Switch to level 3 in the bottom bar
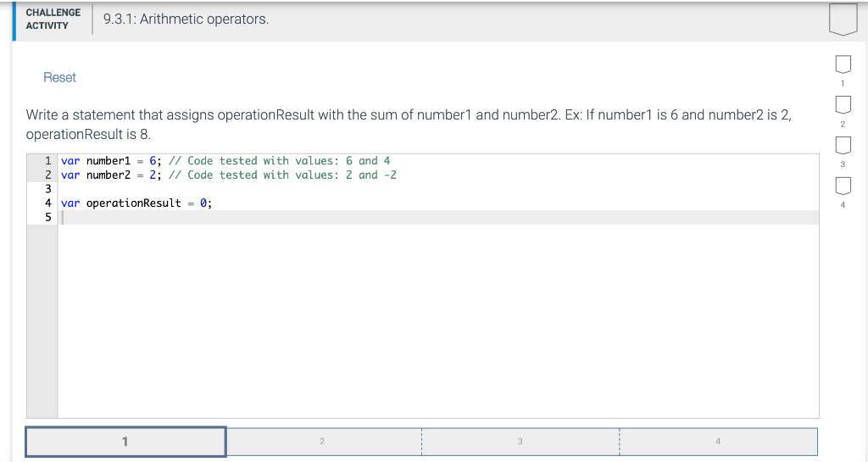 pyautogui.click(x=520, y=442)
